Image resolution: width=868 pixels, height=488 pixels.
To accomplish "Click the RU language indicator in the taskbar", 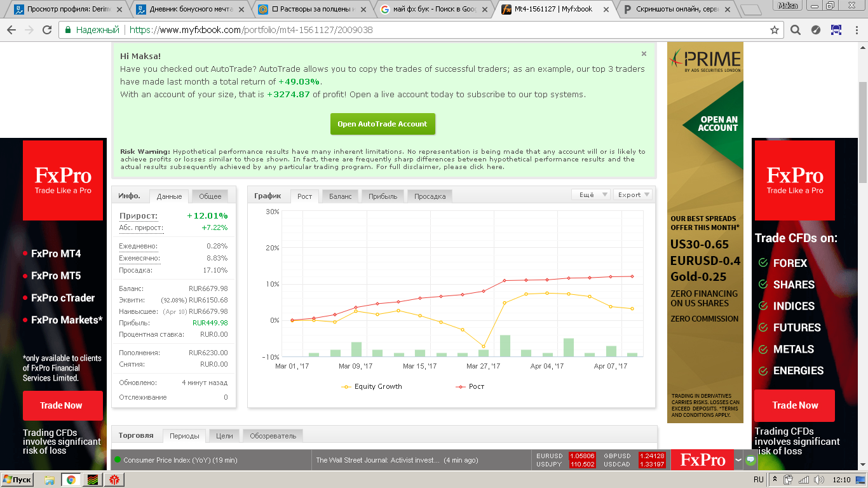I will [758, 480].
